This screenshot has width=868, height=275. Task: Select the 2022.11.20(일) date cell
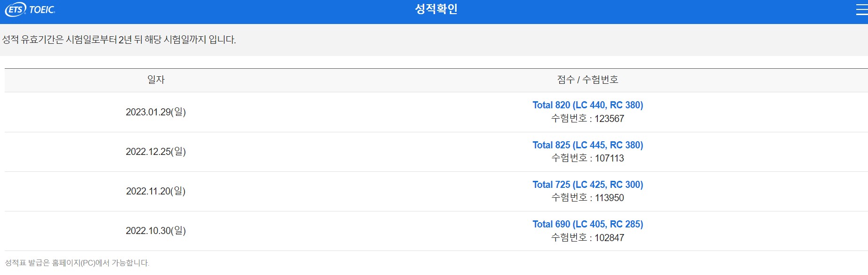click(156, 191)
